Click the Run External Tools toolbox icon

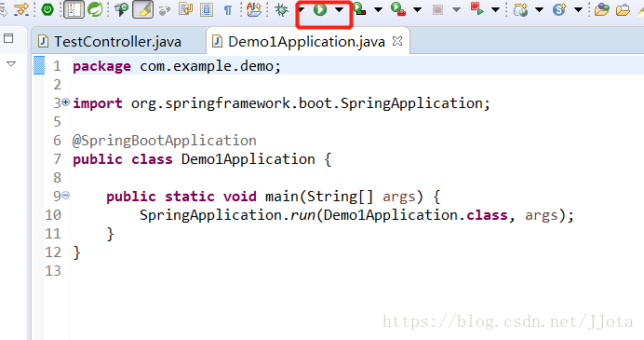click(x=398, y=9)
